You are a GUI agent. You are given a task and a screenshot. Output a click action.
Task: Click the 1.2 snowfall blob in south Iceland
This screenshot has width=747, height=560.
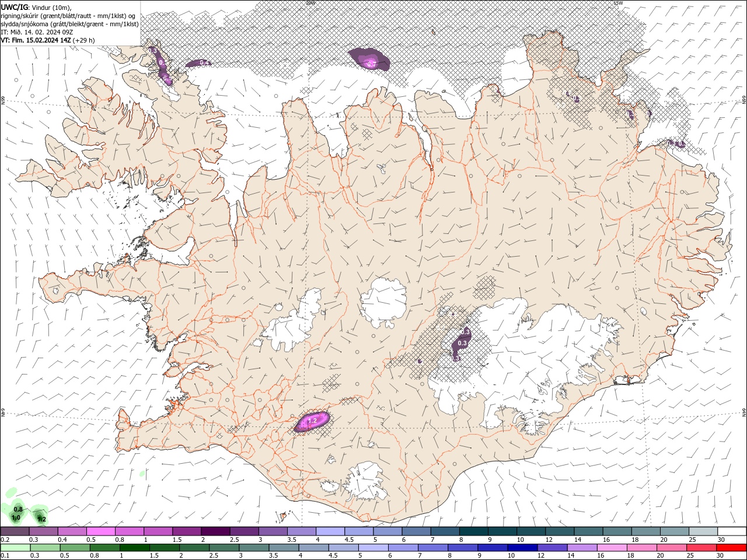tap(312, 421)
